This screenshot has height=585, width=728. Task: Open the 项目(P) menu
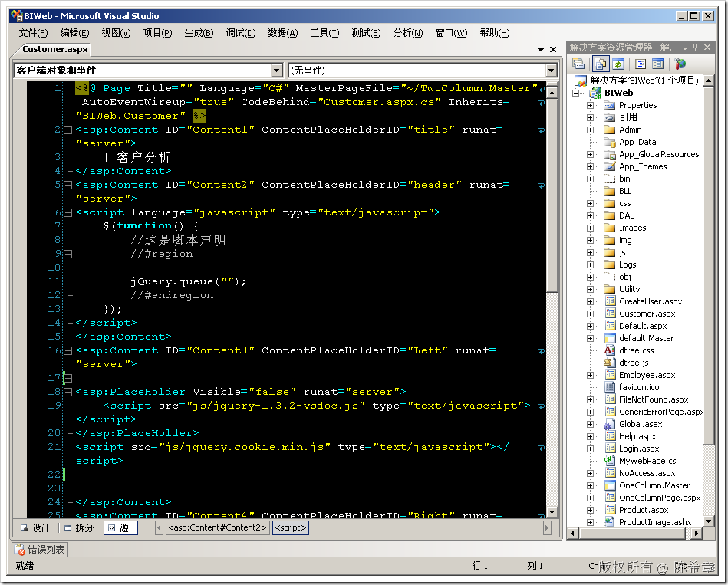tap(157, 33)
